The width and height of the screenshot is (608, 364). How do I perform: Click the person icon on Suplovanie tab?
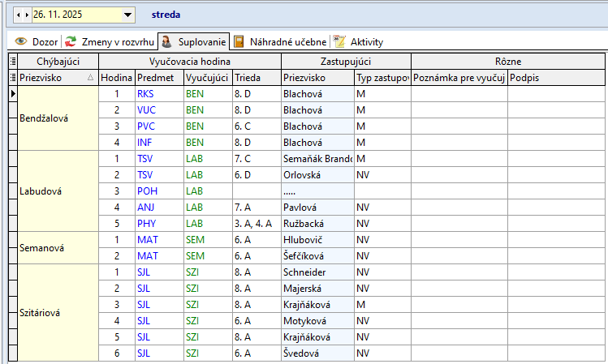166,41
